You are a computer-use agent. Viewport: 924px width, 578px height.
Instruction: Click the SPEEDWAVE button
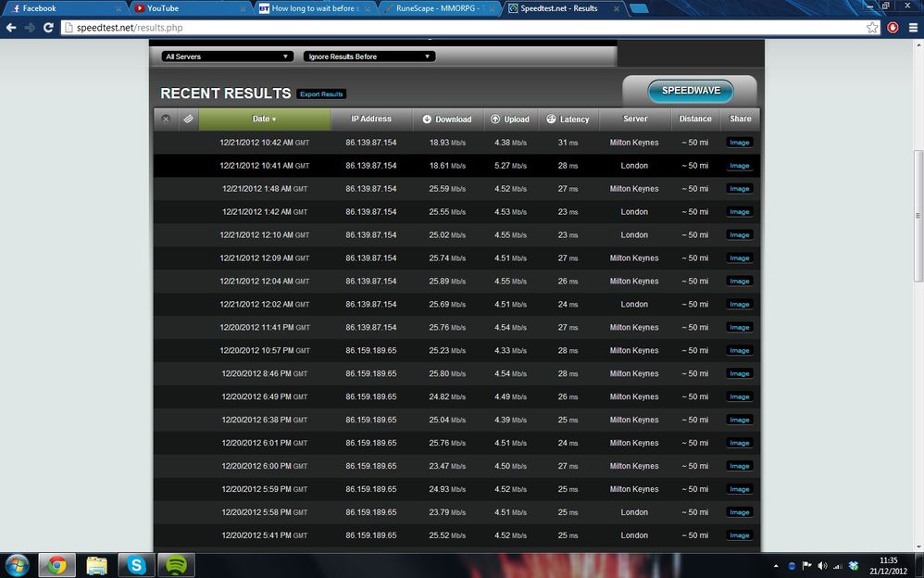tap(691, 91)
